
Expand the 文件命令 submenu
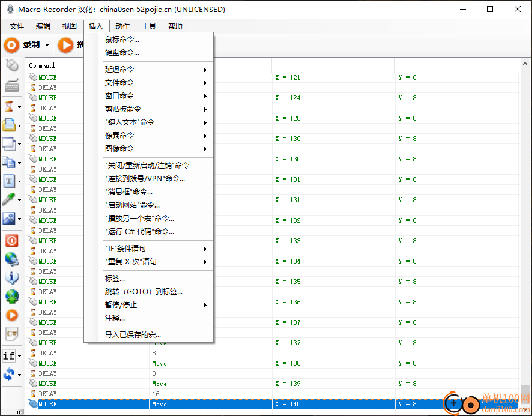click(148, 83)
